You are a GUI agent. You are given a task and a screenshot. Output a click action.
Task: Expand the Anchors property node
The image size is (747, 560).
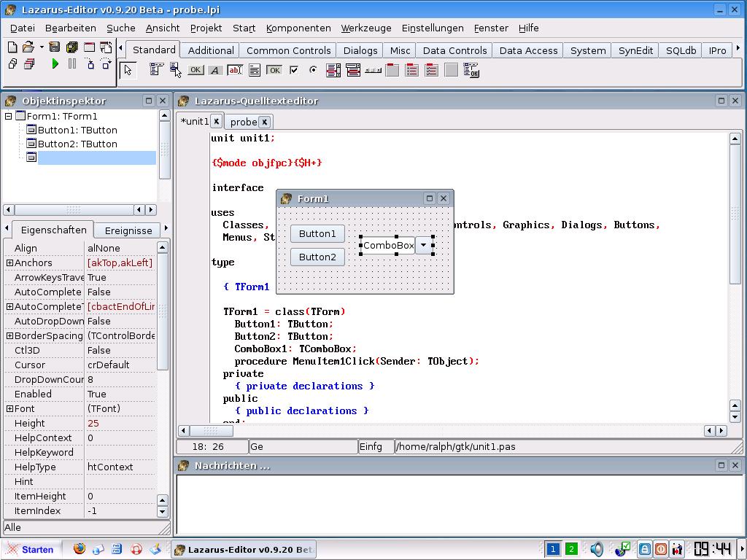coord(9,262)
